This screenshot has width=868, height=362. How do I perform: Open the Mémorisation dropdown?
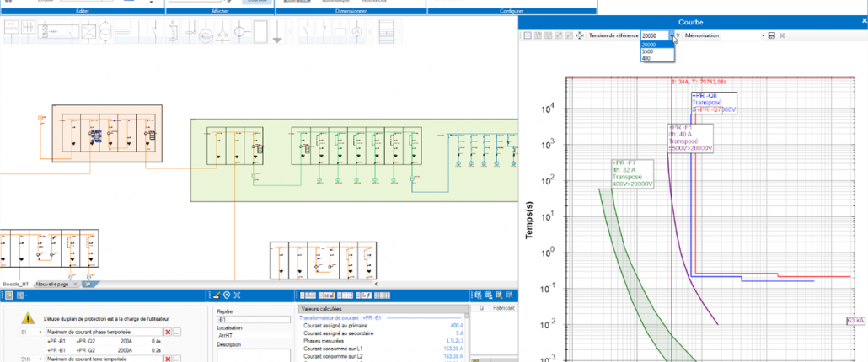pyautogui.click(x=764, y=35)
